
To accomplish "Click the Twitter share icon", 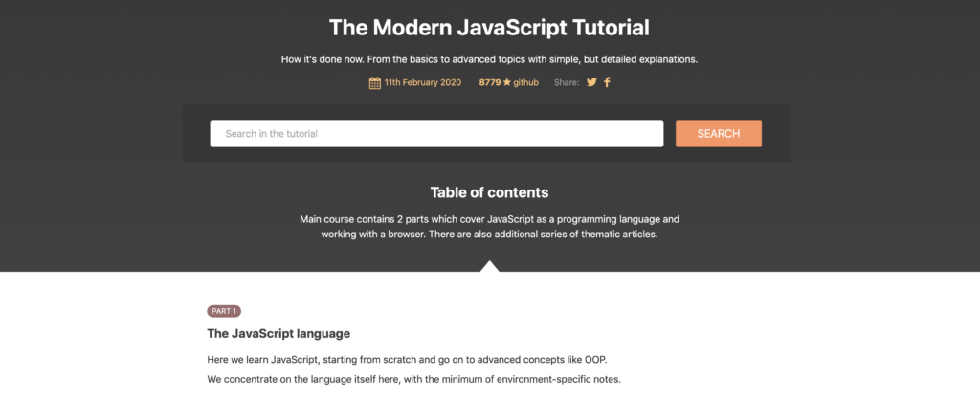I will click(x=591, y=82).
